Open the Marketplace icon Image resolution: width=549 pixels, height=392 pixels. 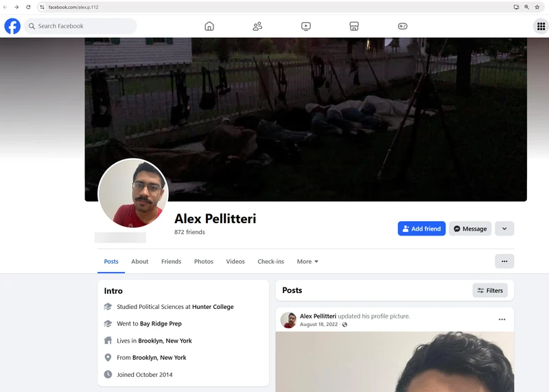click(354, 26)
